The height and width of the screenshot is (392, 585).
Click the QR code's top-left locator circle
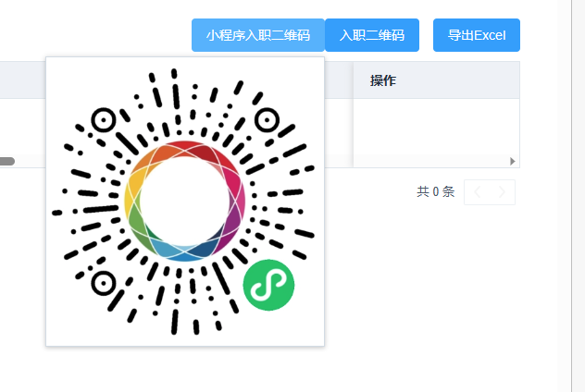(104, 120)
